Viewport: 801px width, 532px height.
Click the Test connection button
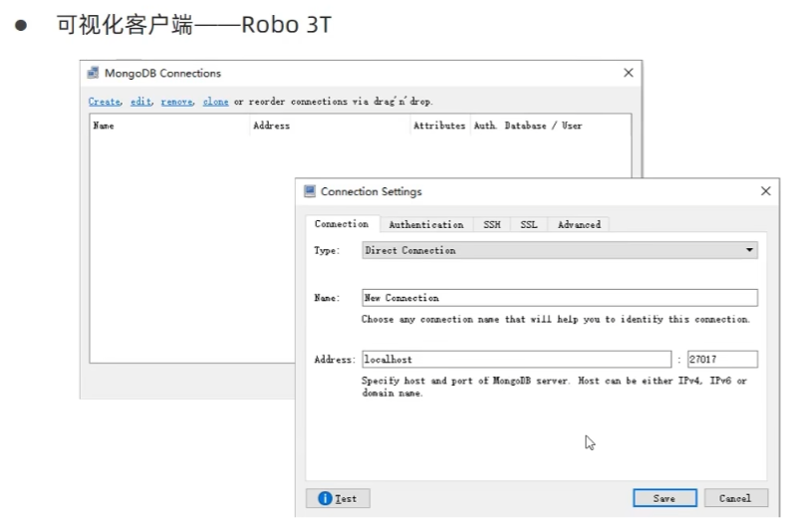tap(338, 498)
